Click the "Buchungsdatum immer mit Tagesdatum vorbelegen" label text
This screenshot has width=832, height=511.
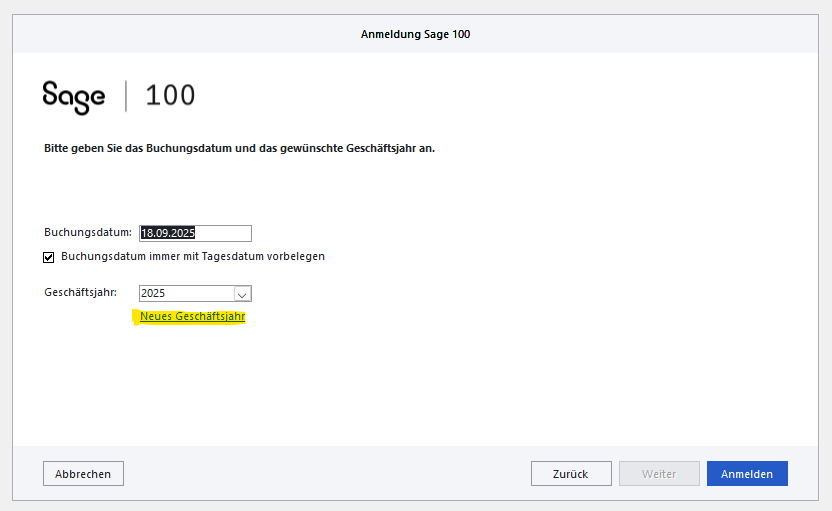tap(192, 256)
